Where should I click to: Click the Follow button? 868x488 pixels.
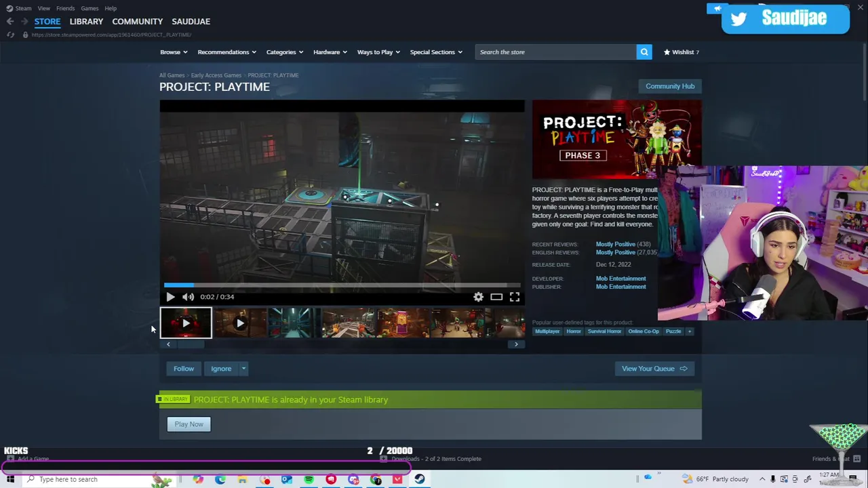click(x=184, y=369)
